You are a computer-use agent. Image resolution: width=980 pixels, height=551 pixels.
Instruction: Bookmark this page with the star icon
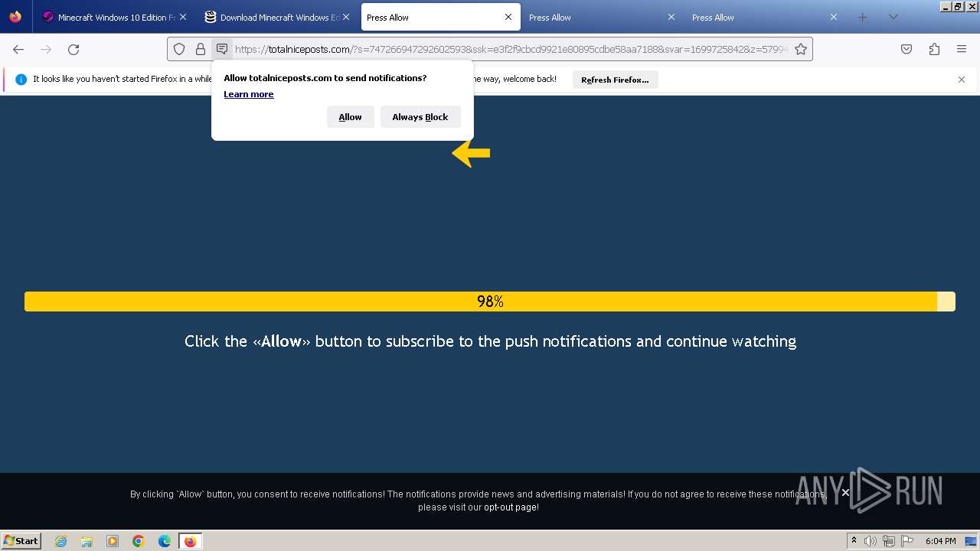coord(801,49)
